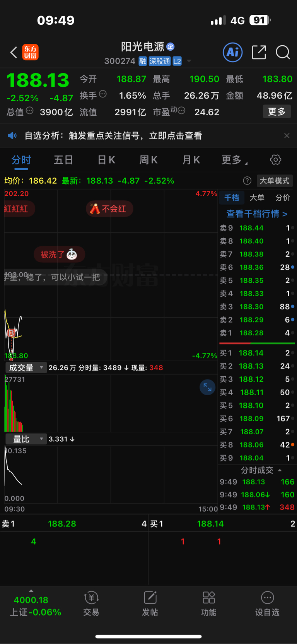This screenshot has height=644, width=297.
Task: Tap the help question mark icon
Action: pyautogui.click(x=247, y=181)
